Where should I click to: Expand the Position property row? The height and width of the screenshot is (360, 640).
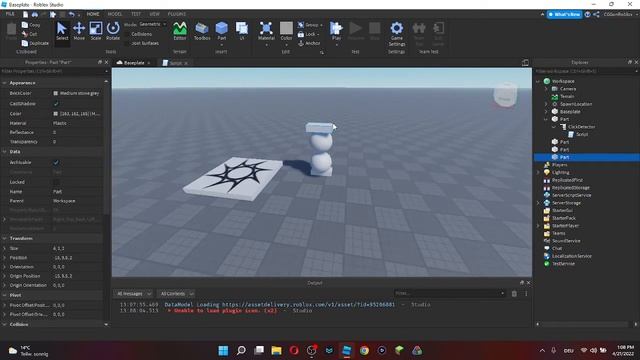coord(4,258)
